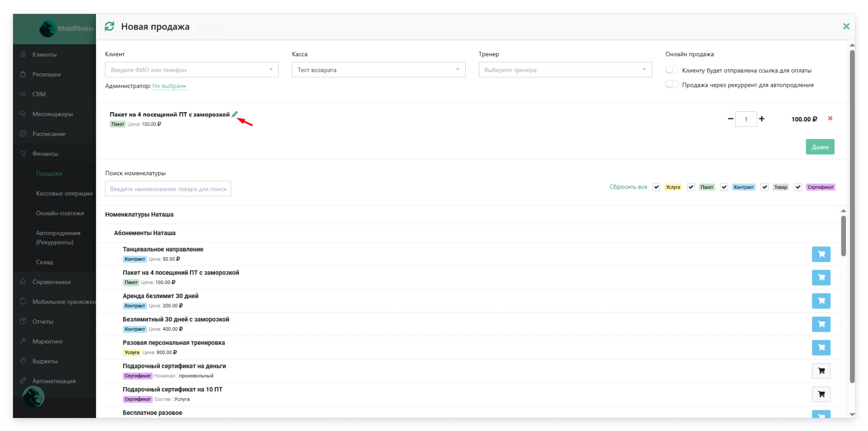The width and height of the screenshot is (868, 431).
Task: Open Справочники home icon
Action: pos(23,282)
